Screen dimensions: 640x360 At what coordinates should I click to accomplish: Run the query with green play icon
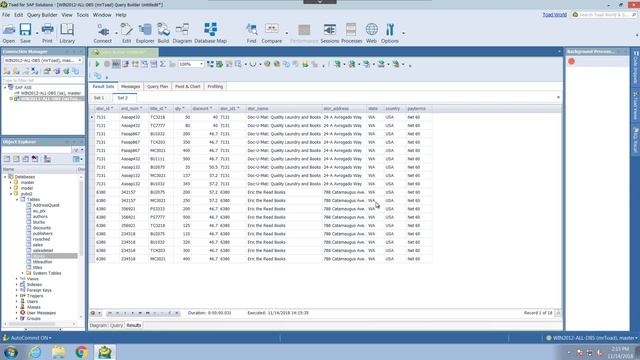(97, 64)
